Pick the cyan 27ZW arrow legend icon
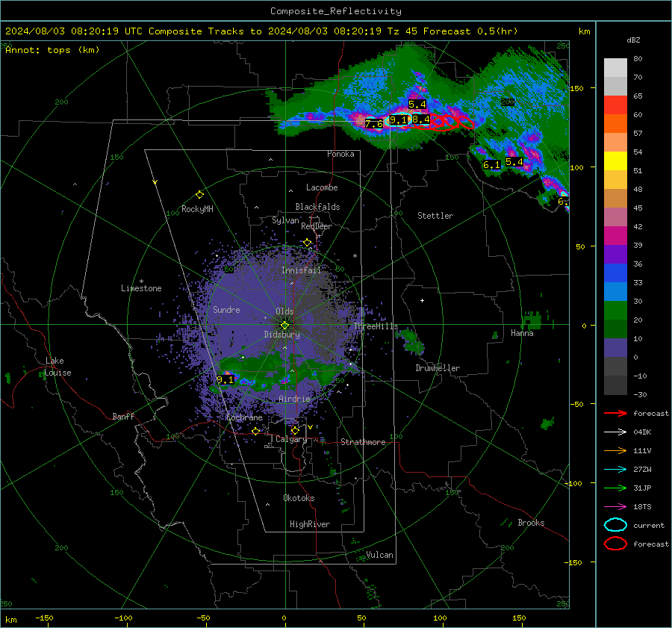Screen dimensions: 672x628 615,470
